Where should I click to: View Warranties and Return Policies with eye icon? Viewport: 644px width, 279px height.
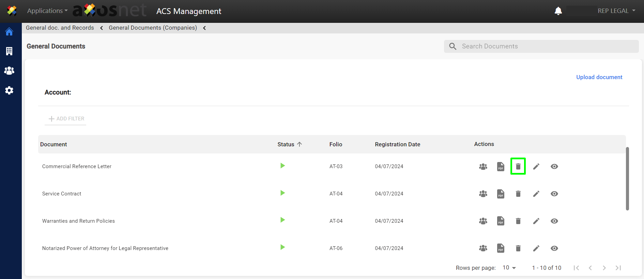[x=554, y=221]
